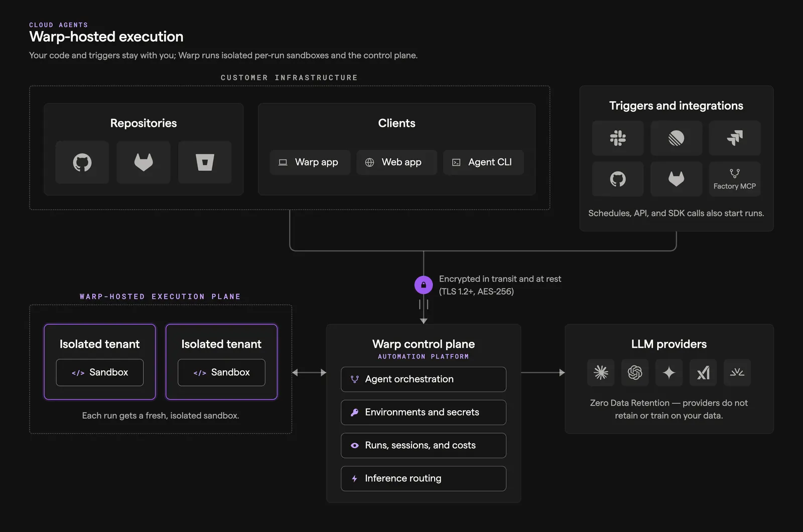Image resolution: width=803 pixels, height=532 pixels.
Task: Click the globe icon beside Web app
Action: (x=369, y=162)
